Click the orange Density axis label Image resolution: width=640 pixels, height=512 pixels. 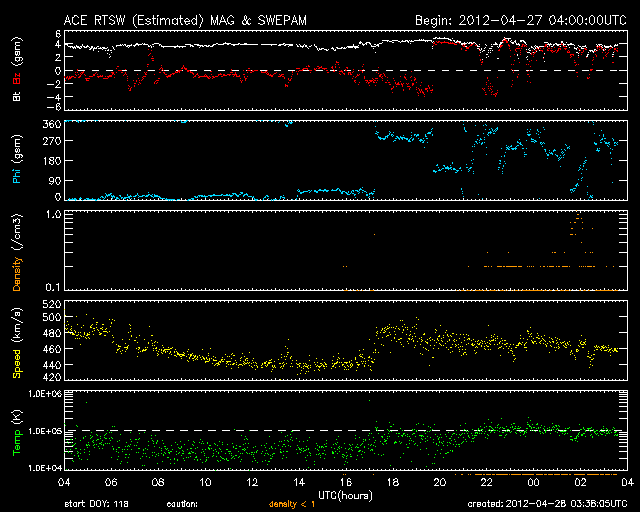(x=16, y=250)
